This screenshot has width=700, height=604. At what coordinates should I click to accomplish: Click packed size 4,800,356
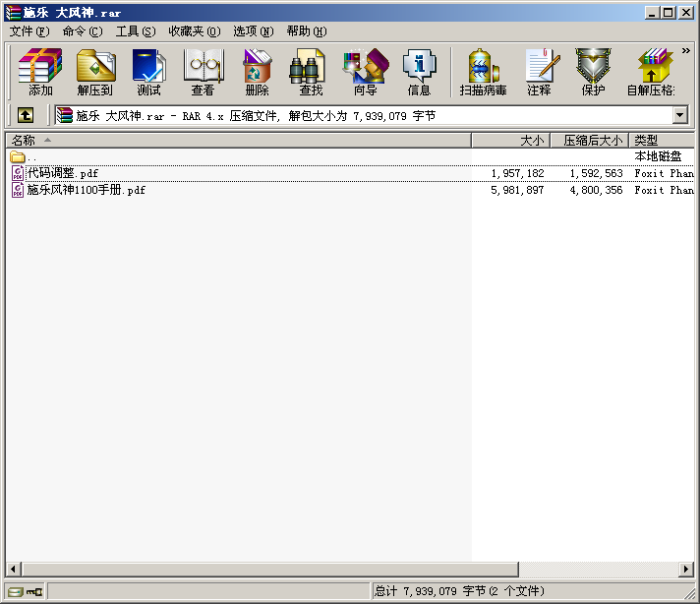coord(596,190)
